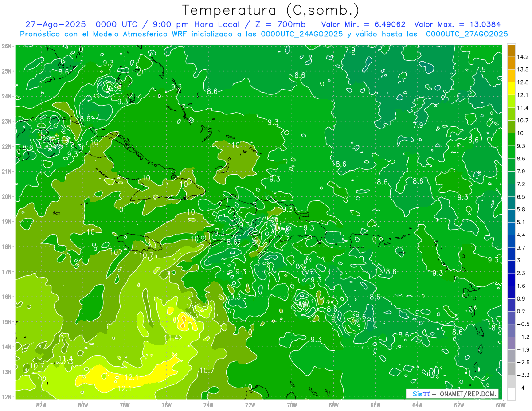Click the '-4' colorbar label
Viewport: 532px width, 411px height.
click(520, 388)
